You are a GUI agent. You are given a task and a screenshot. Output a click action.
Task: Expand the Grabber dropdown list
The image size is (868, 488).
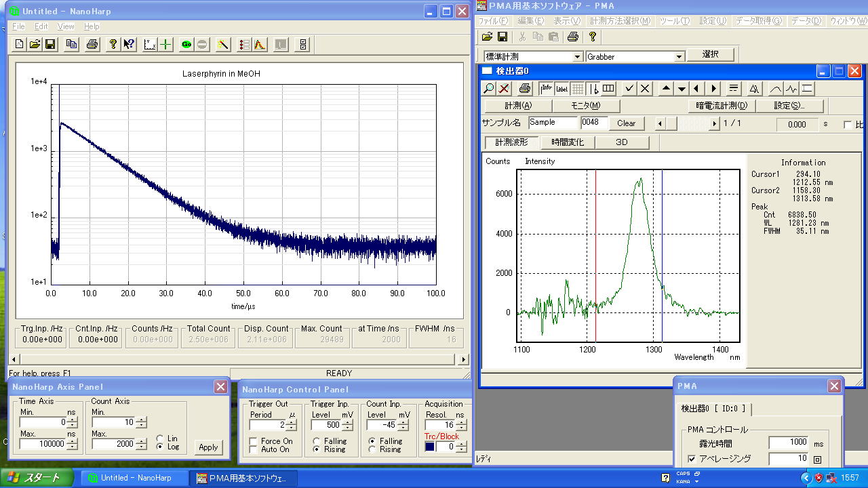(679, 57)
